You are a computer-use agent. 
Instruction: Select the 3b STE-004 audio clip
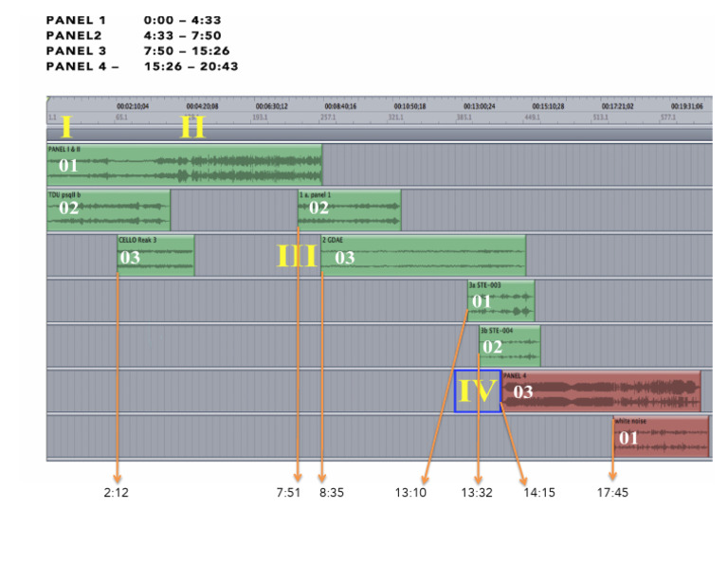pos(510,346)
